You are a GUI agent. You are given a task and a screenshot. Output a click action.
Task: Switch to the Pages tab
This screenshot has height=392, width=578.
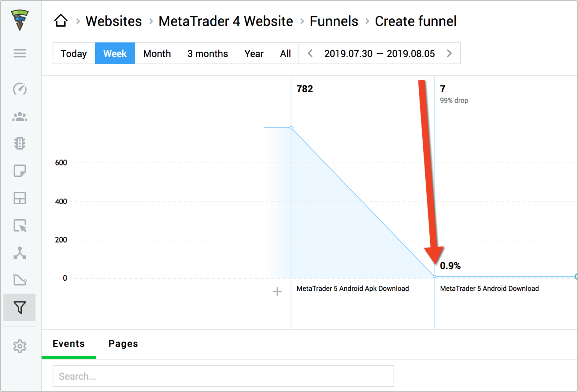click(123, 343)
